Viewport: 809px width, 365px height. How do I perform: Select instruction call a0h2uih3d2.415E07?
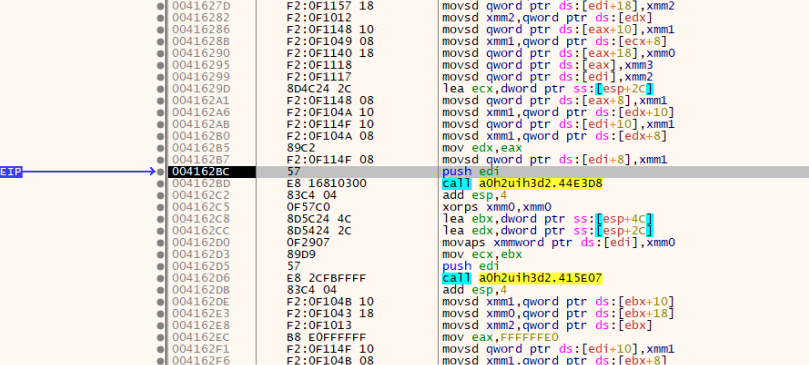pyautogui.click(x=523, y=279)
